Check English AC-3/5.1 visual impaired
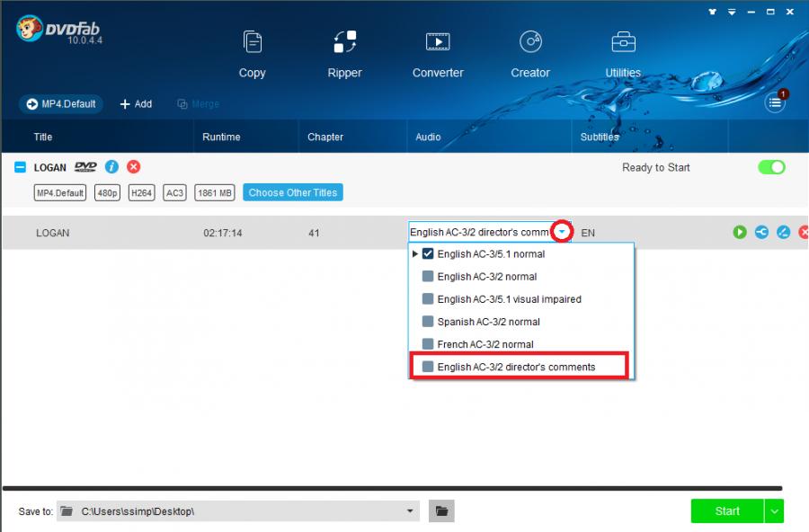This screenshot has width=809, height=532. [x=428, y=298]
